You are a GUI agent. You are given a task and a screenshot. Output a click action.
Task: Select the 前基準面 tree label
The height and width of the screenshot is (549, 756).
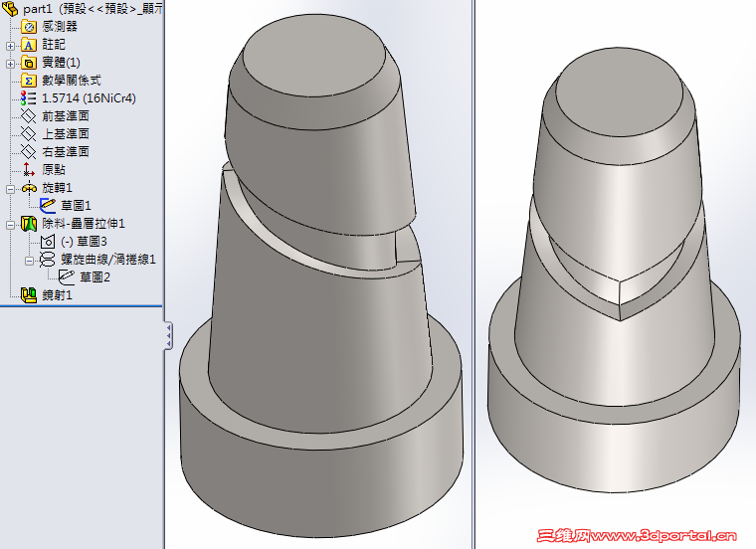tap(66, 115)
